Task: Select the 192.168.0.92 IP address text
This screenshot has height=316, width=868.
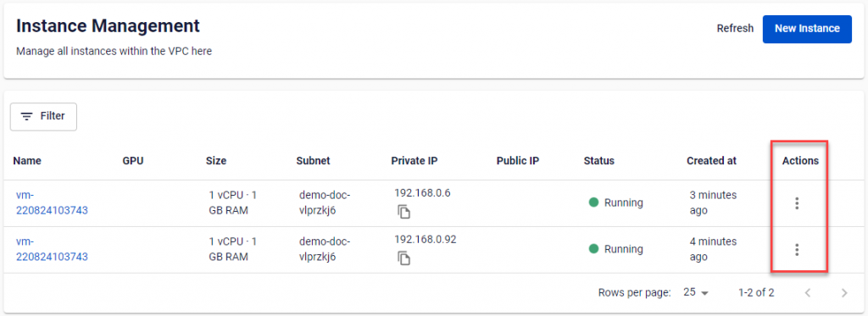Action: pyautogui.click(x=426, y=240)
